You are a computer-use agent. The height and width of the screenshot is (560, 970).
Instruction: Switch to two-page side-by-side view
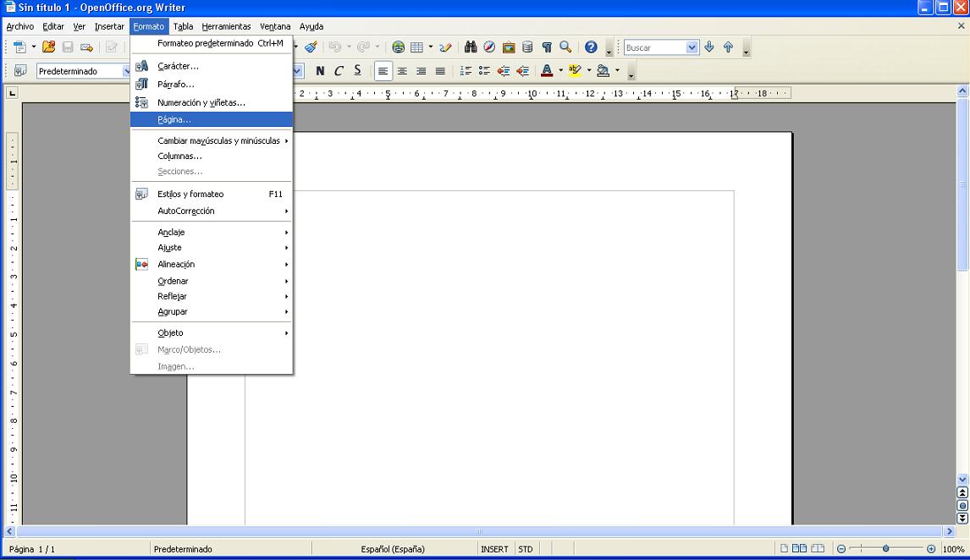[x=799, y=548]
